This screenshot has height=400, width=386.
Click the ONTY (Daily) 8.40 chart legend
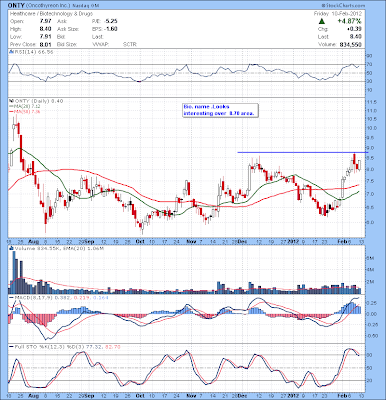point(35,101)
